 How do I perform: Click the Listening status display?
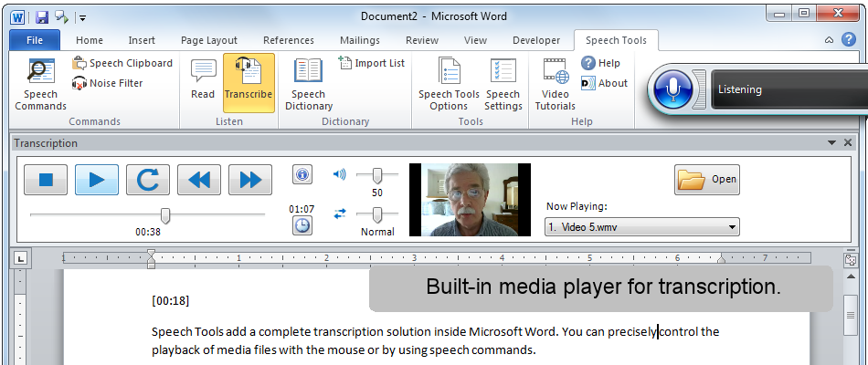[789, 89]
